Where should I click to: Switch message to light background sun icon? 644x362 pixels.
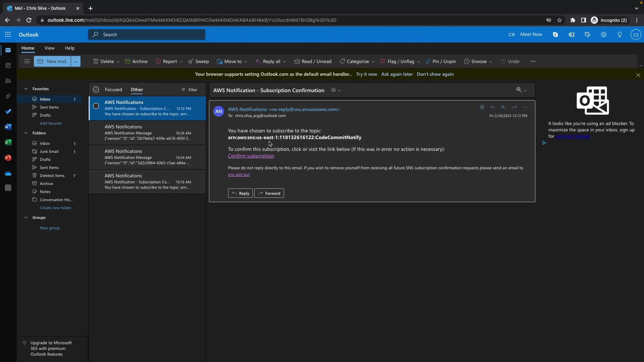(x=482, y=107)
